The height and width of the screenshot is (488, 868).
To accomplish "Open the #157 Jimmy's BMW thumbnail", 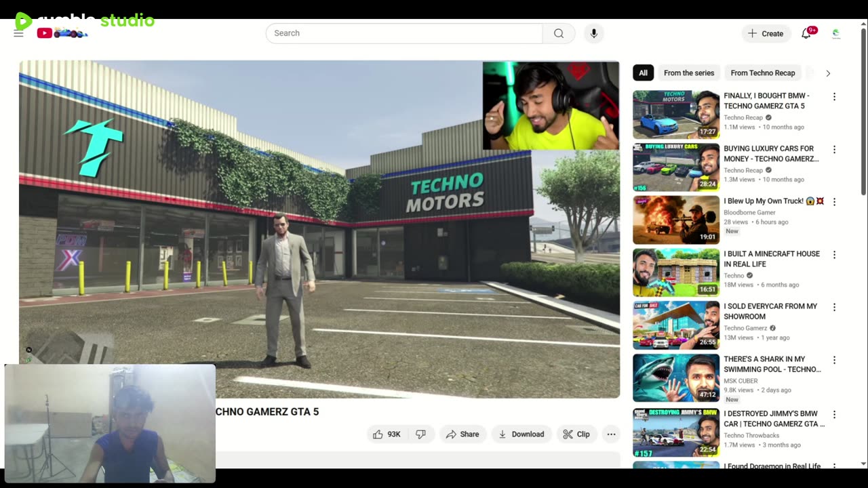I will pos(676,432).
